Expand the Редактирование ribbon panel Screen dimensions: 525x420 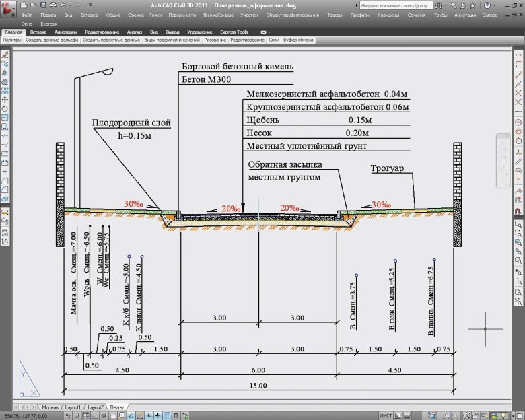(247, 40)
